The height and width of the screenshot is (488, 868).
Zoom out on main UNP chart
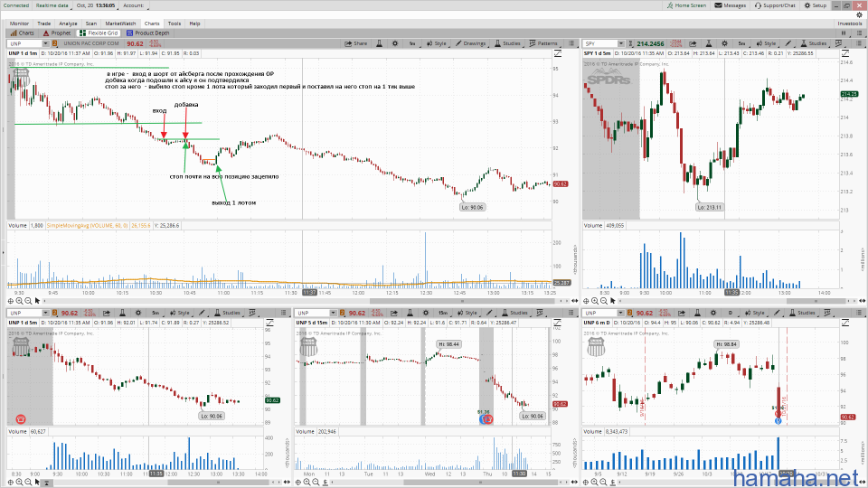(28, 301)
